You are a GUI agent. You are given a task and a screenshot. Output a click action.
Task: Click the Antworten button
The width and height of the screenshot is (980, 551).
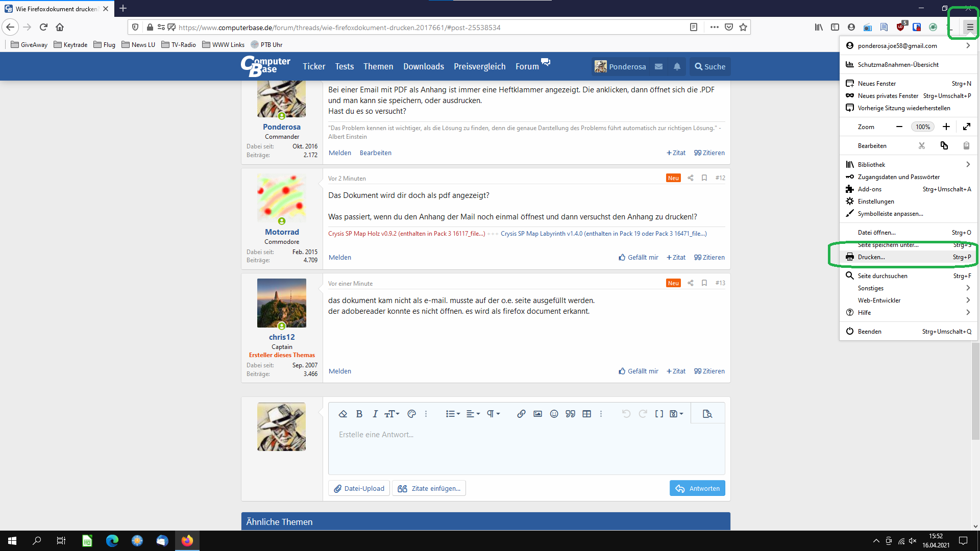[697, 488]
